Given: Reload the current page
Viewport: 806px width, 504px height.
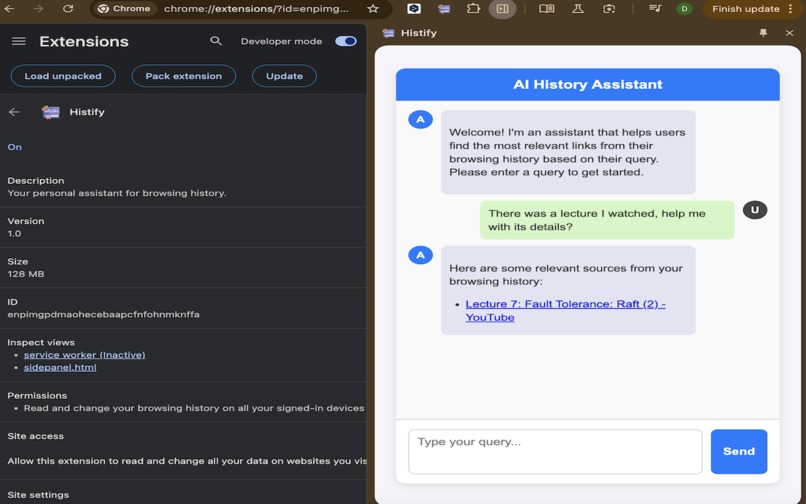Looking at the screenshot, I should tap(68, 9).
